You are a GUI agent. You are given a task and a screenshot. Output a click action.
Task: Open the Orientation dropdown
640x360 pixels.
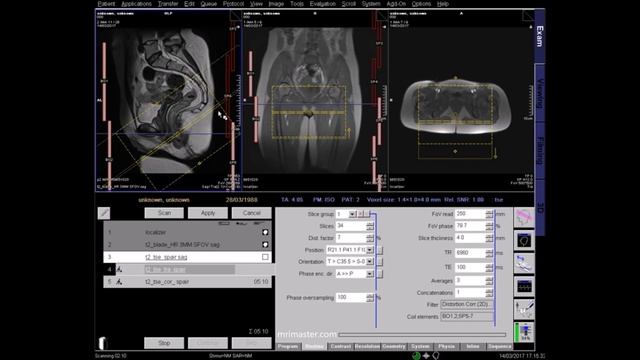[x=370, y=261]
